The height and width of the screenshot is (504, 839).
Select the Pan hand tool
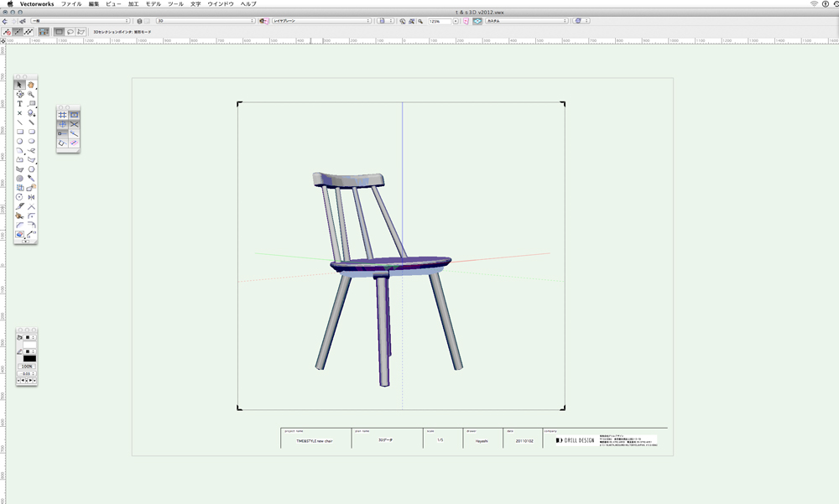coord(31,85)
